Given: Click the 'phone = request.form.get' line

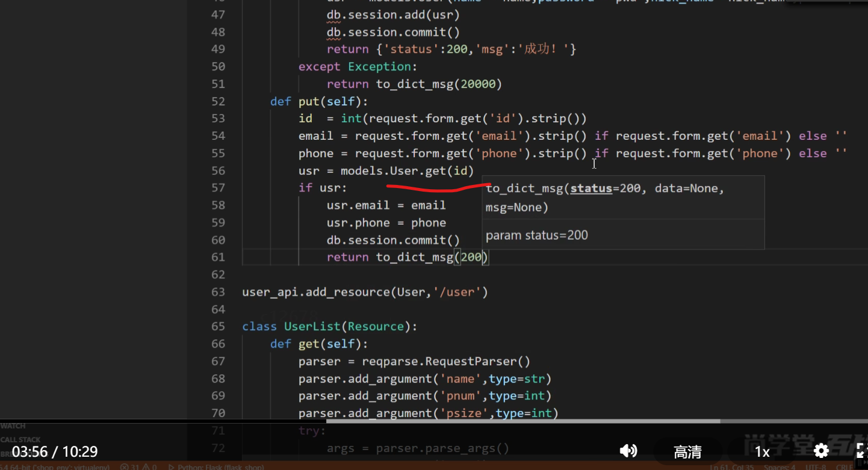Looking at the screenshot, I should (572, 153).
